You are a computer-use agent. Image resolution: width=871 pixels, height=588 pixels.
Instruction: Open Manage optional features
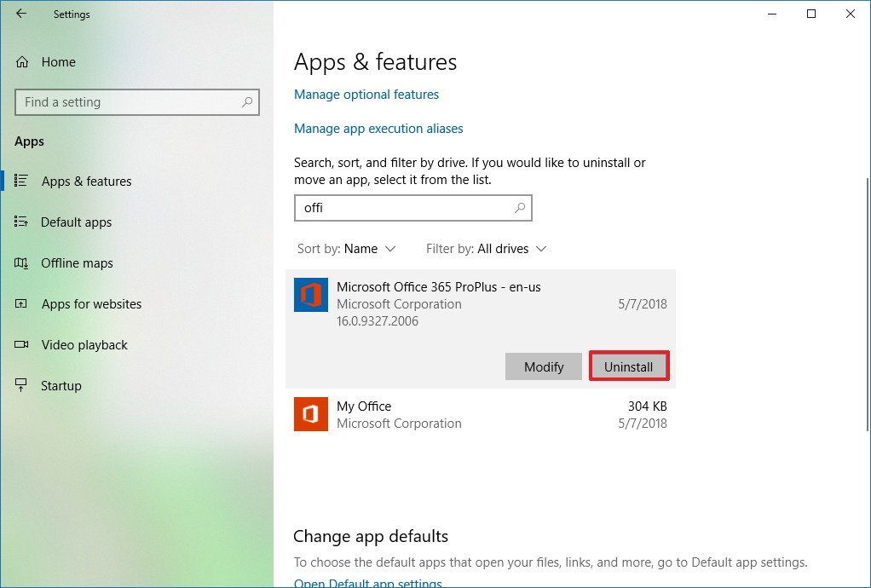[366, 94]
